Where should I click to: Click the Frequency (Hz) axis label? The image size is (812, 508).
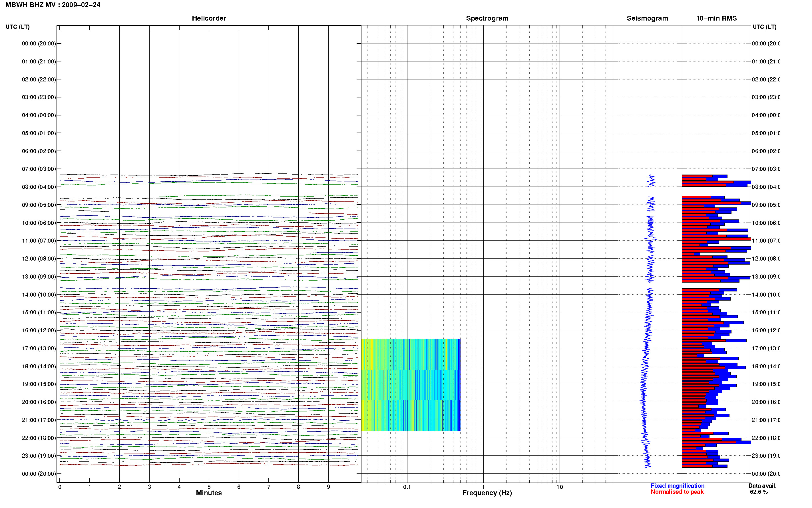tap(487, 493)
